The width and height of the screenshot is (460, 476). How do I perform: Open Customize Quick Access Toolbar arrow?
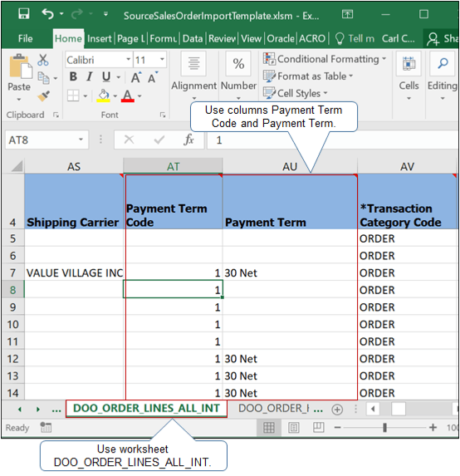[105, 14]
